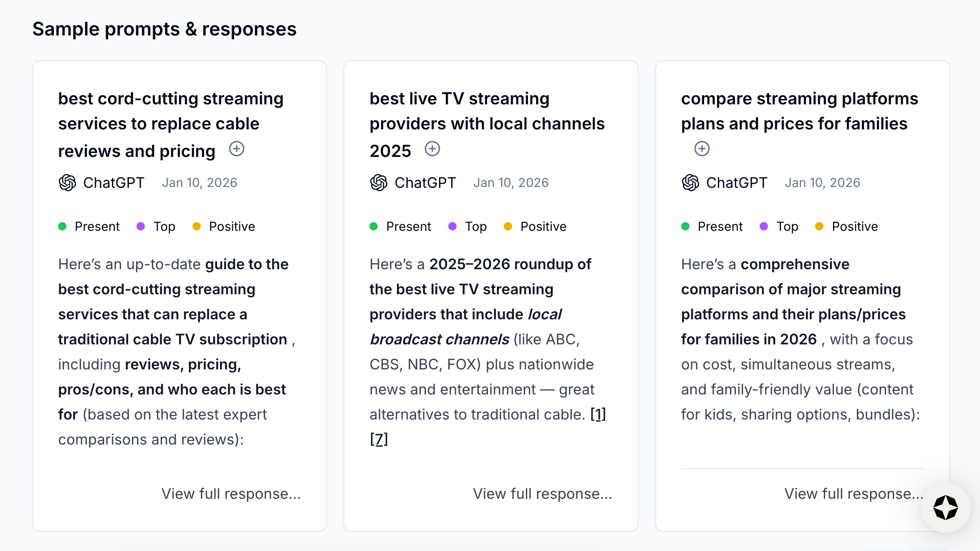Click ChatGPT logo in the cord-cutting card
Viewport: 980px width, 551px height.
coord(67,183)
